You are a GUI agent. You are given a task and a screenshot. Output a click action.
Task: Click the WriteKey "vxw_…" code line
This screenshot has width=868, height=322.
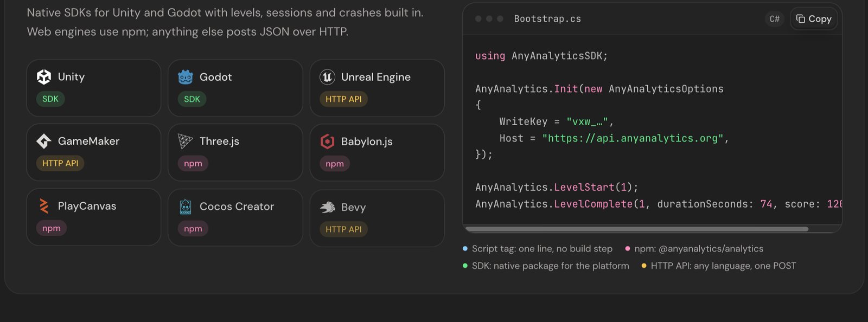tap(556, 122)
